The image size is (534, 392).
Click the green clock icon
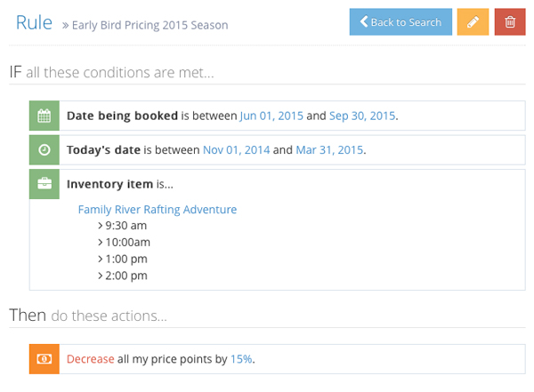[44, 149]
